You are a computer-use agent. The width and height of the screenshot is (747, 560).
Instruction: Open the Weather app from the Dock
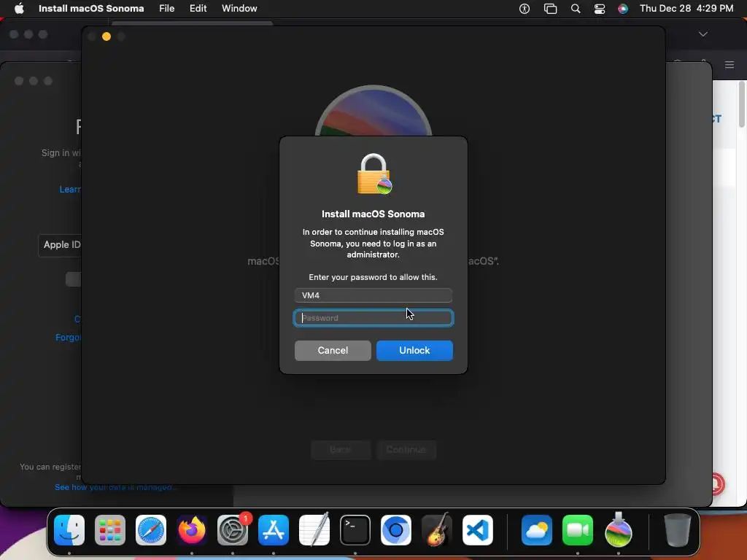pyautogui.click(x=537, y=529)
